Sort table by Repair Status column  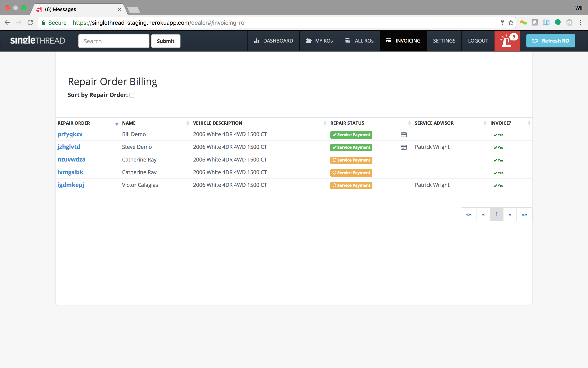409,123
